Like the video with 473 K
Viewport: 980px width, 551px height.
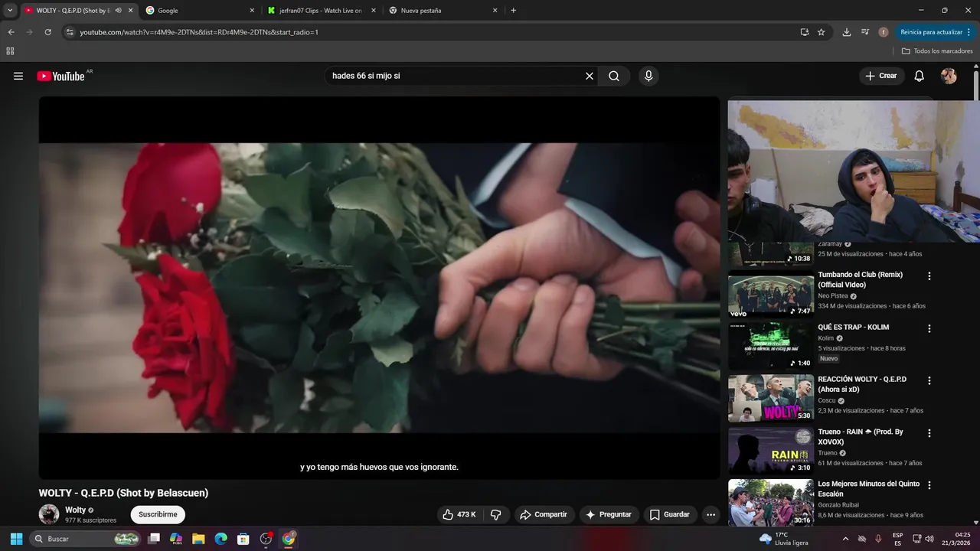[459, 514]
